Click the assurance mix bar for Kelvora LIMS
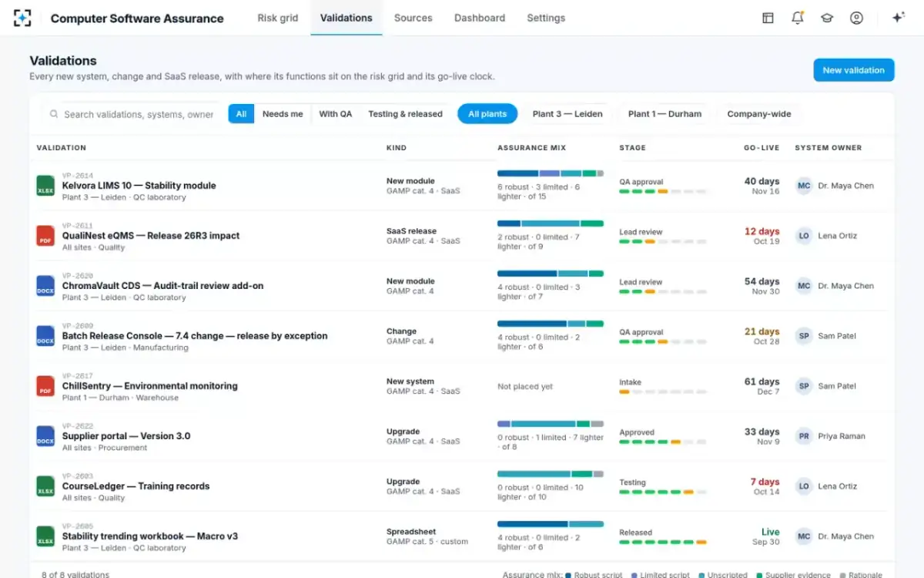The height and width of the screenshot is (578, 924). click(x=551, y=173)
